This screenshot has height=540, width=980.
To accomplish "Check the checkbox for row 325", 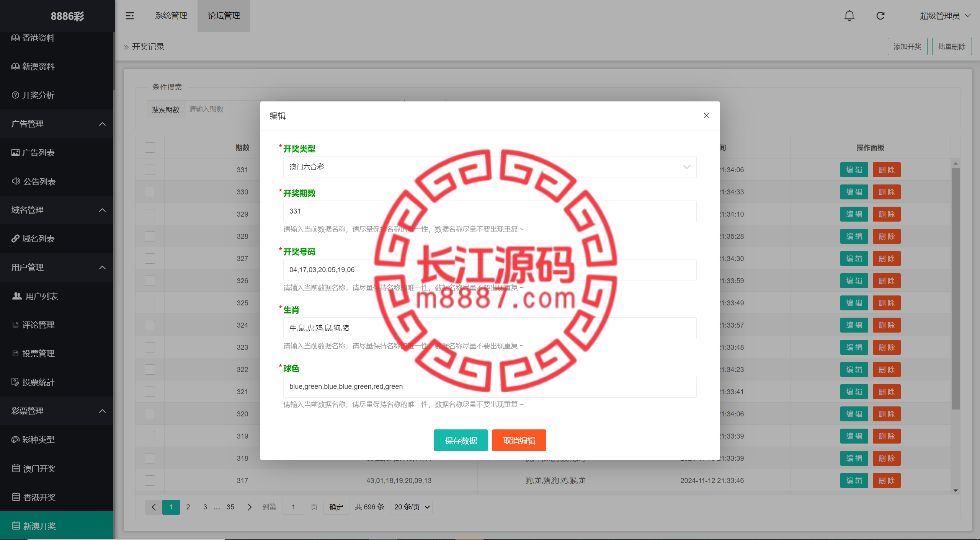I will pyautogui.click(x=150, y=303).
